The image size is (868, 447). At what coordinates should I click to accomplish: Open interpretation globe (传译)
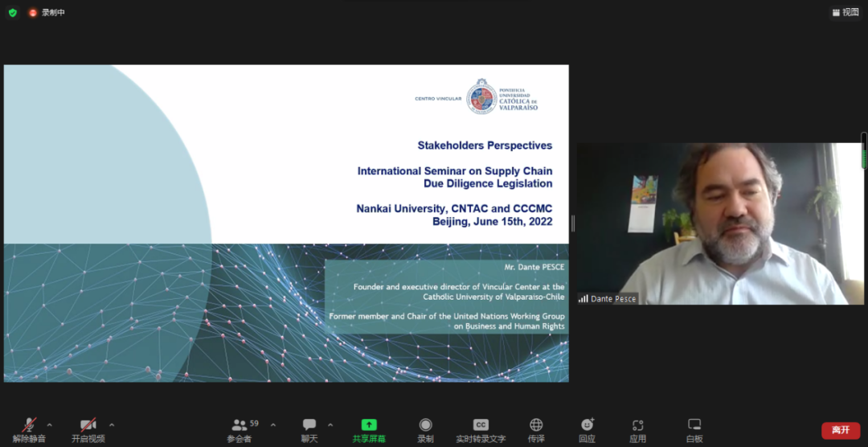tap(536, 429)
